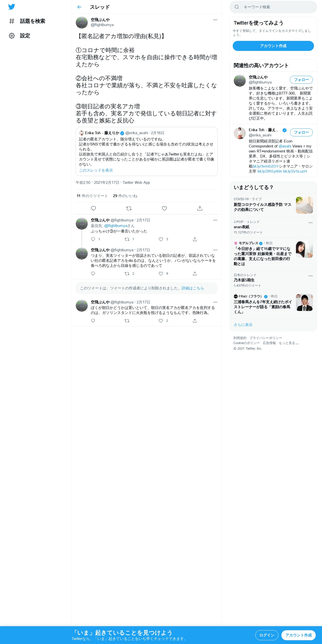Viewport: 322px width, 644px height.
Task: Open more menu on ぼくが朝日かどうか tweet
Action: 215,302
